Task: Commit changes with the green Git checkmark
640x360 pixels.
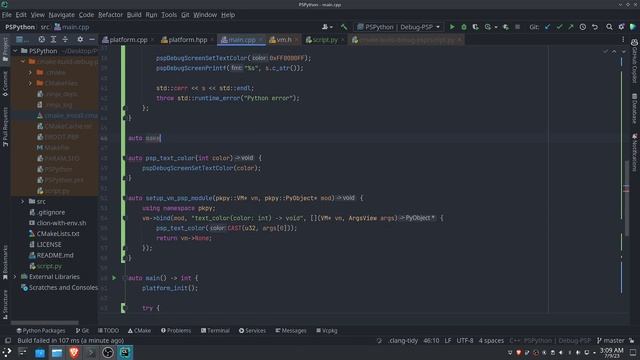Action: coord(559,27)
